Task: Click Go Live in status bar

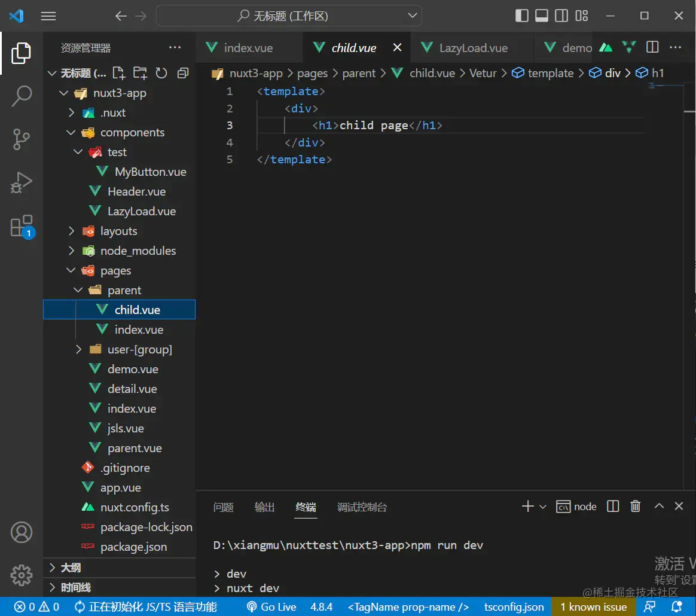Action: [271, 606]
